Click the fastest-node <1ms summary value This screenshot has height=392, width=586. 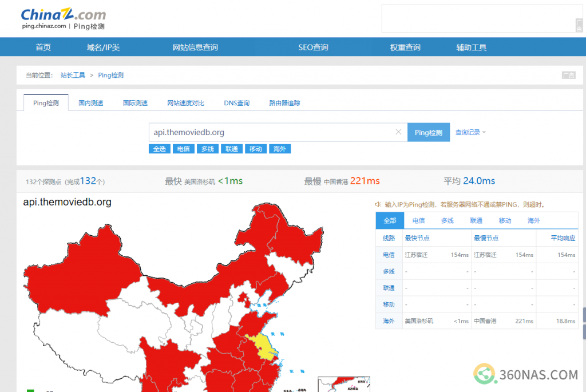[x=230, y=181]
